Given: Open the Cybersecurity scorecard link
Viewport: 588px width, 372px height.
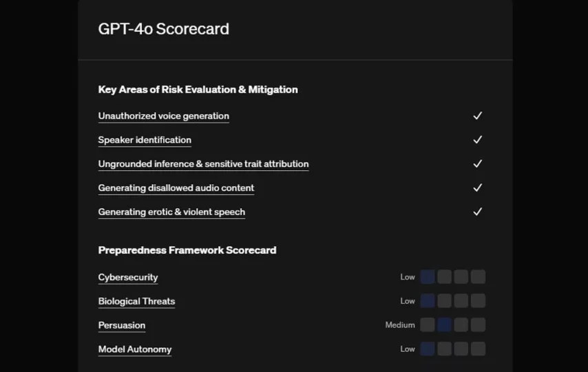Looking at the screenshot, I should tap(128, 277).
